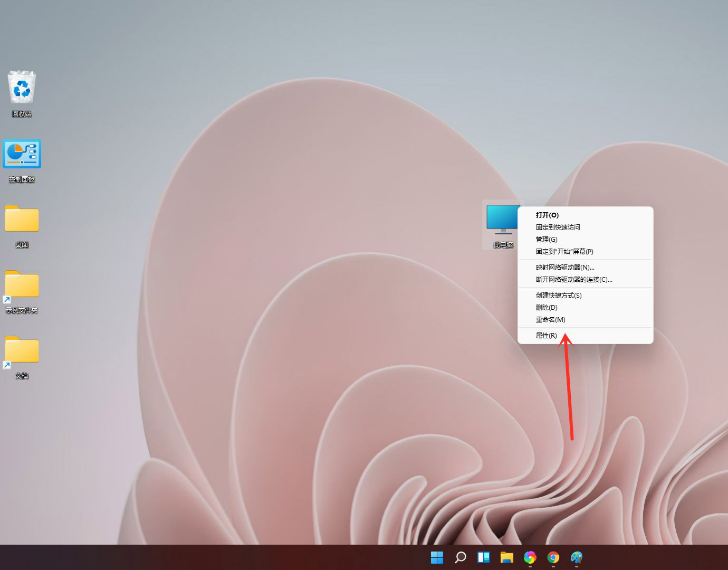The height and width of the screenshot is (570, 728).
Task: Launch File Explorer from the taskbar
Action: click(506, 557)
